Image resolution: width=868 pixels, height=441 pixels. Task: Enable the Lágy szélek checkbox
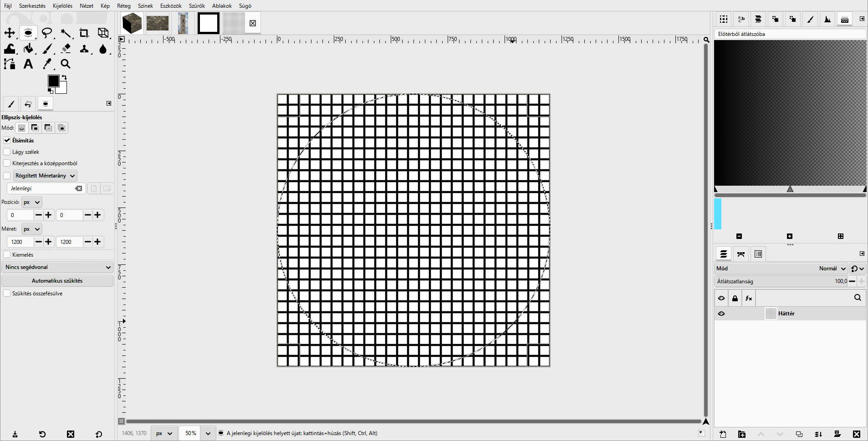click(x=7, y=152)
